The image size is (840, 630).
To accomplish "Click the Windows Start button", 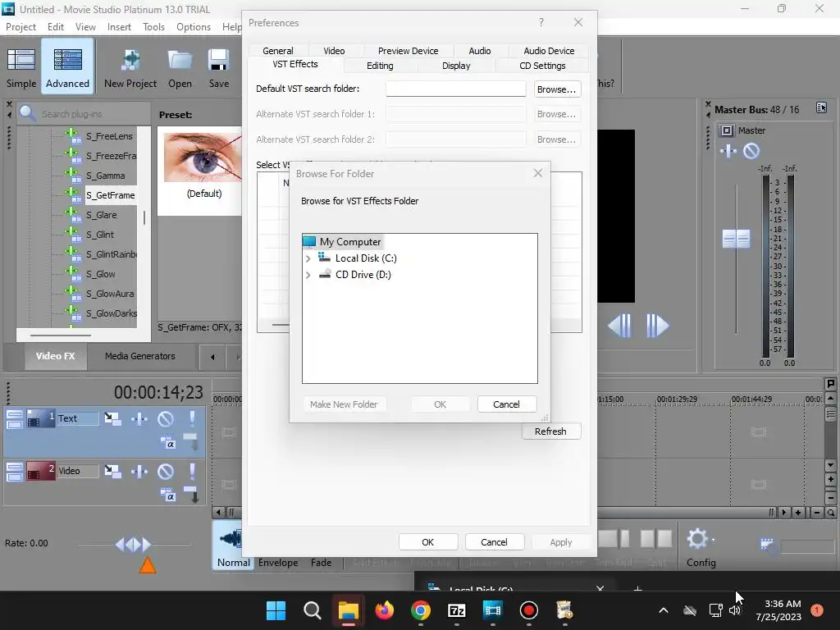I will 276,610.
